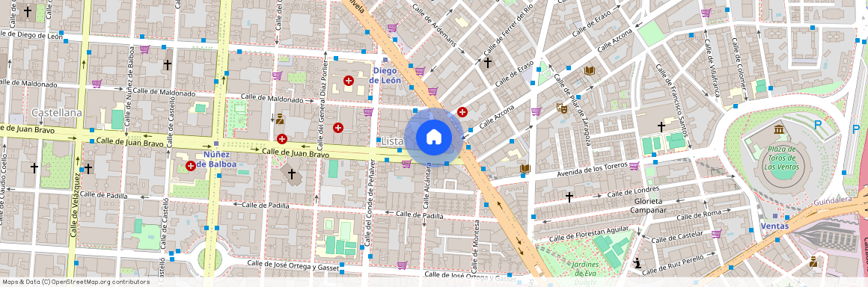Click the shopping cart right of Calle de Castelar
This screenshot has width=868, height=287.
coord(716,233)
